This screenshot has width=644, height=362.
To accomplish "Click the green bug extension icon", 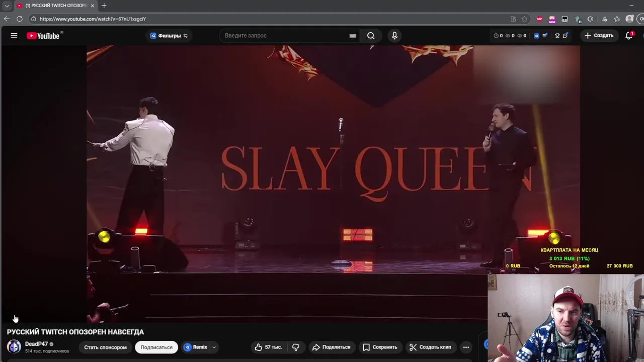I will 578,19.
